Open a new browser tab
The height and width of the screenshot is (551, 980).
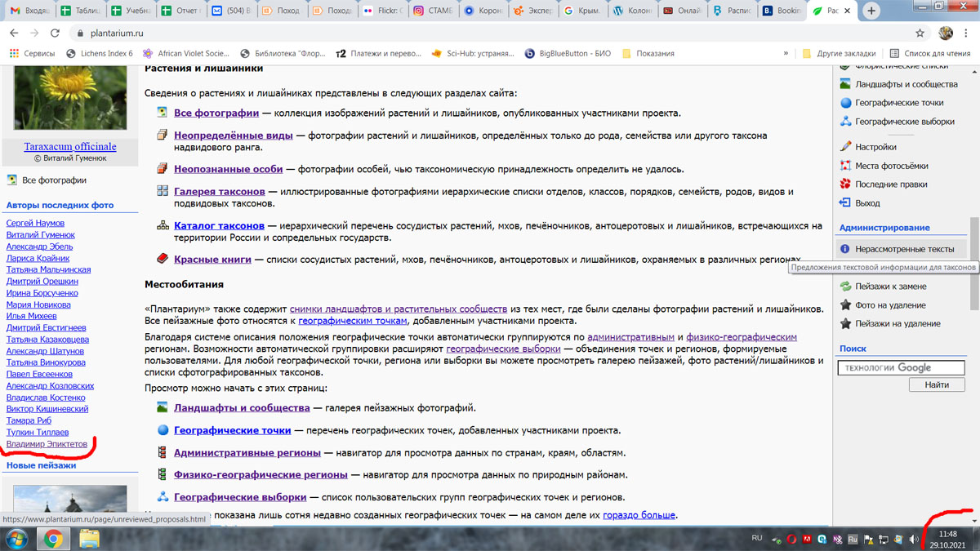pos(871,11)
